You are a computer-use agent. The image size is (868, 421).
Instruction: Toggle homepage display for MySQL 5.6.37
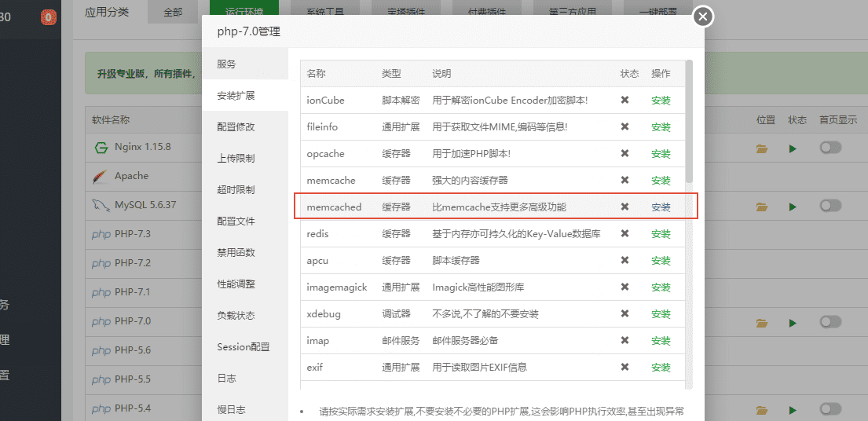pyautogui.click(x=830, y=206)
